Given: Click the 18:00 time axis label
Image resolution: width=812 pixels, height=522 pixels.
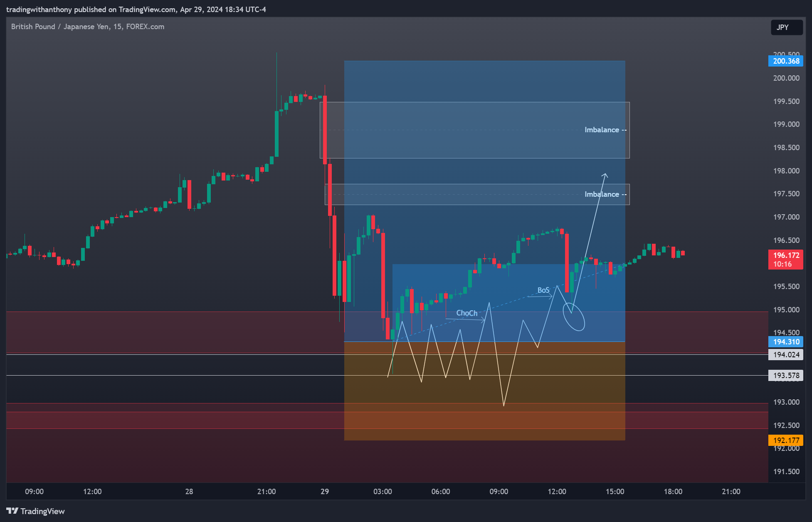Looking at the screenshot, I should click(673, 492).
